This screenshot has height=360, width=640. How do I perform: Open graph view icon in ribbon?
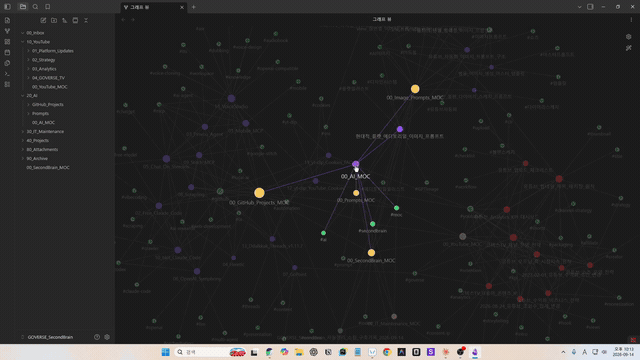pos(7,31)
